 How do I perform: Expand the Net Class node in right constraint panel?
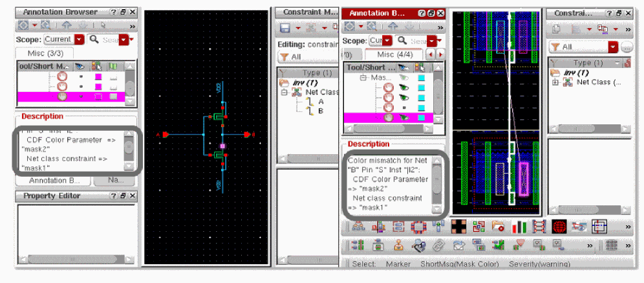tap(556, 82)
